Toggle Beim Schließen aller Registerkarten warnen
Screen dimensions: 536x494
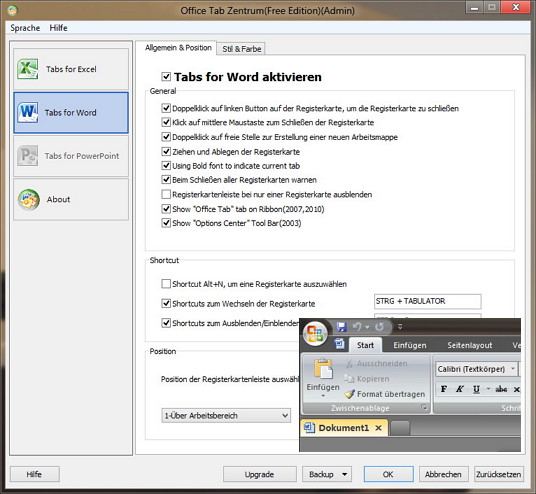pyautogui.click(x=166, y=179)
